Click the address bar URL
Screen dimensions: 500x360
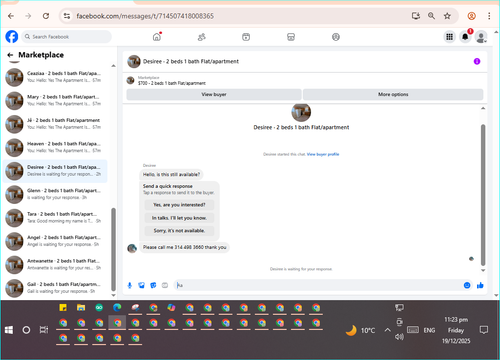pyautogui.click(x=145, y=16)
